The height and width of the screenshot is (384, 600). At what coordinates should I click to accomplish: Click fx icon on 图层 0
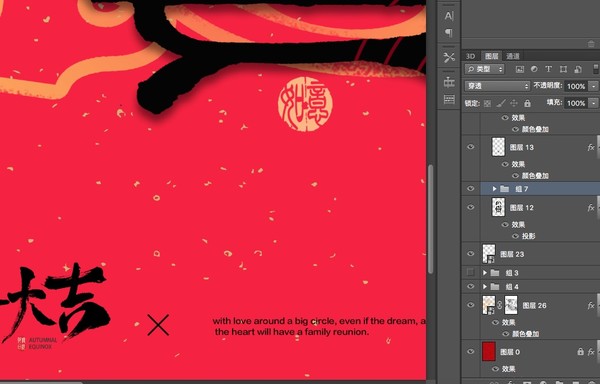(592, 352)
